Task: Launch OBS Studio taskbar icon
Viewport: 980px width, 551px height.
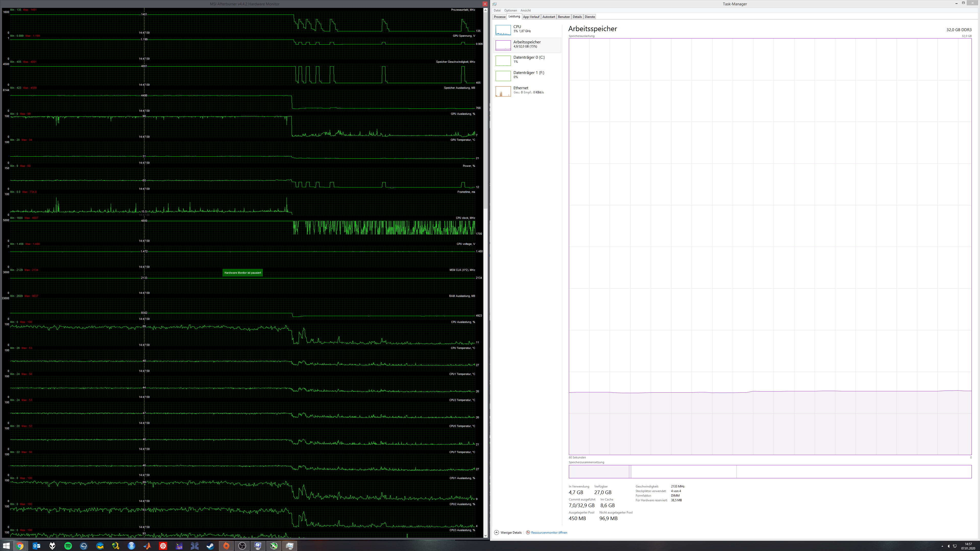Action: [242, 546]
